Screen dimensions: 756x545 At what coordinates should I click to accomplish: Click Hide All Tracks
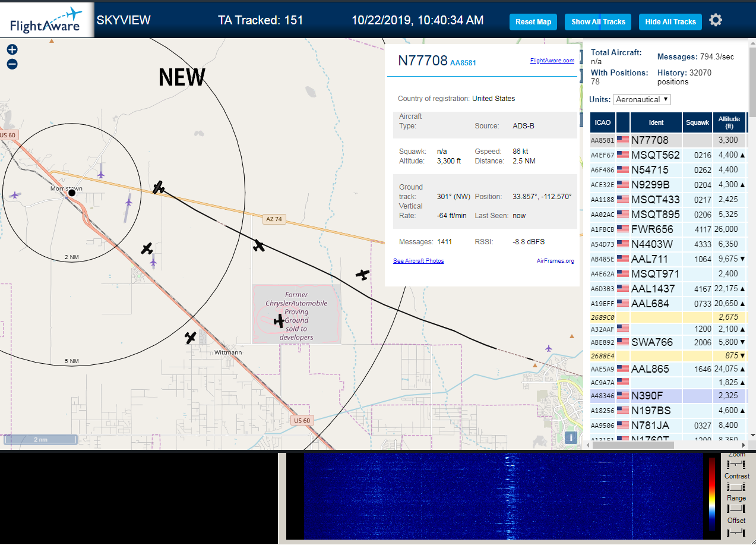click(x=670, y=22)
